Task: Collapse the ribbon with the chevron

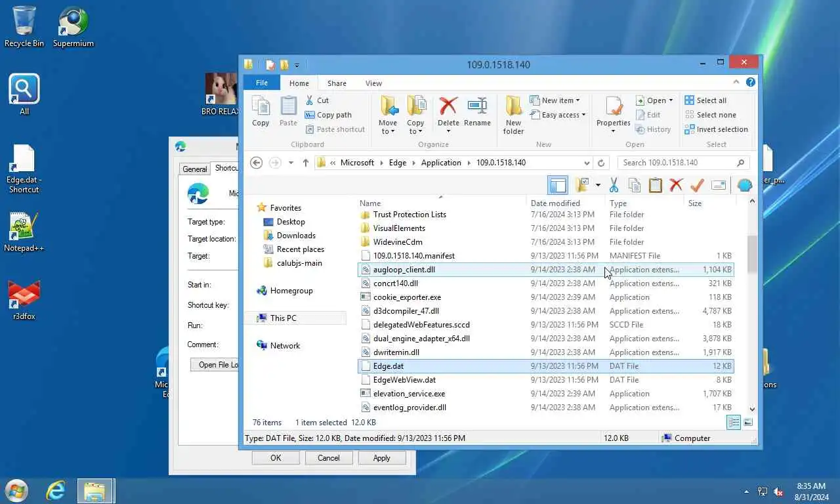Action: pos(737,83)
